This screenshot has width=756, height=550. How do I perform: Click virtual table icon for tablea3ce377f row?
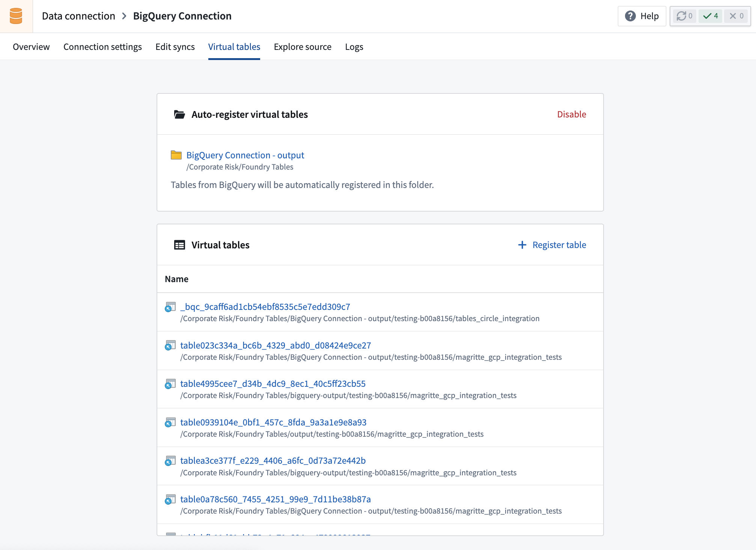click(x=170, y=461)
